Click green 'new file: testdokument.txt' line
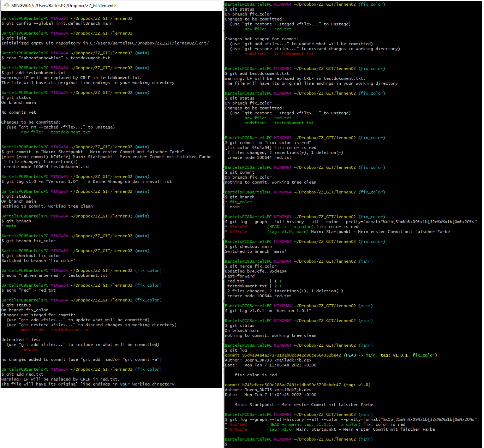Viewport: 484px width, 448px height. pyautogui.click(x=56, y=132)
